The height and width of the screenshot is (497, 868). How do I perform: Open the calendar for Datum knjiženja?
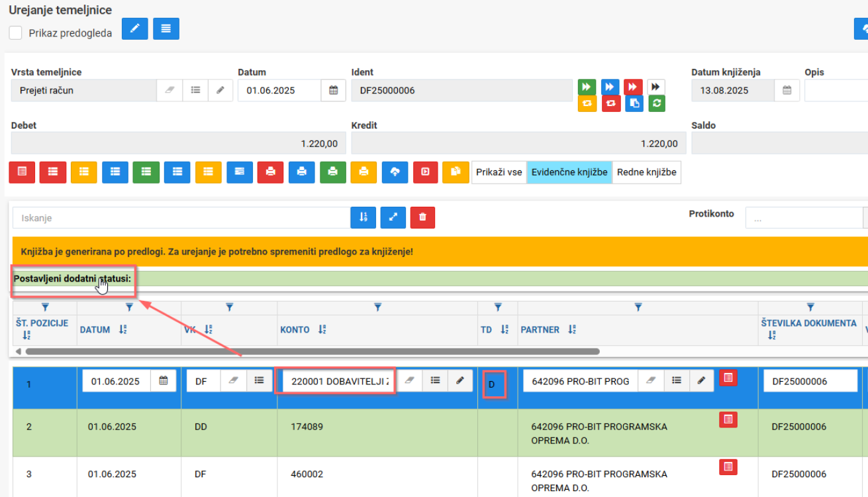787,90
